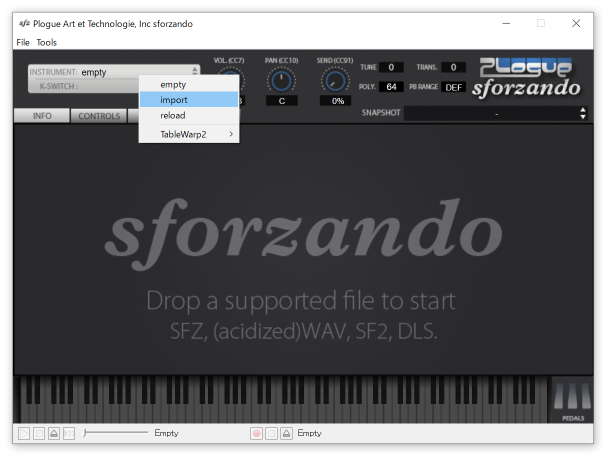Viewport: 607px width, 457px height.
Task: Minimize the sforzando window
Action: (506, 24)
